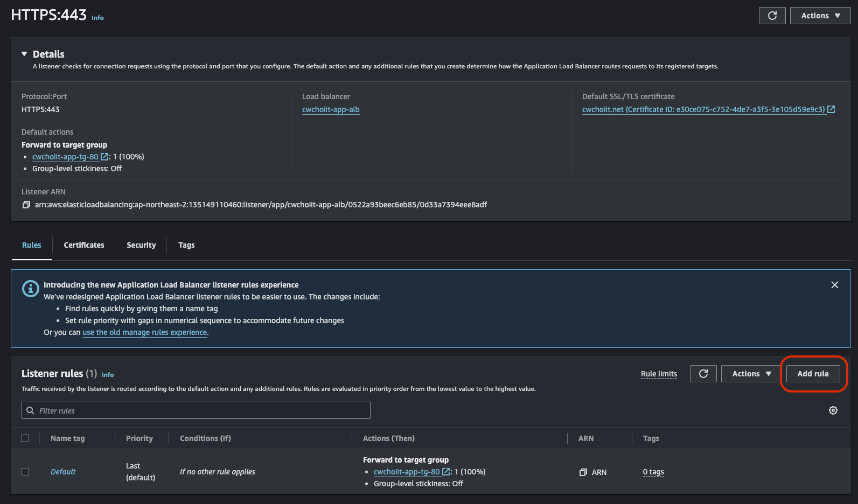Click 'Group-level stickiness: Off' in Details
Image resolution: width=858 pixels, height=504 pixels.
click(77, 169)
